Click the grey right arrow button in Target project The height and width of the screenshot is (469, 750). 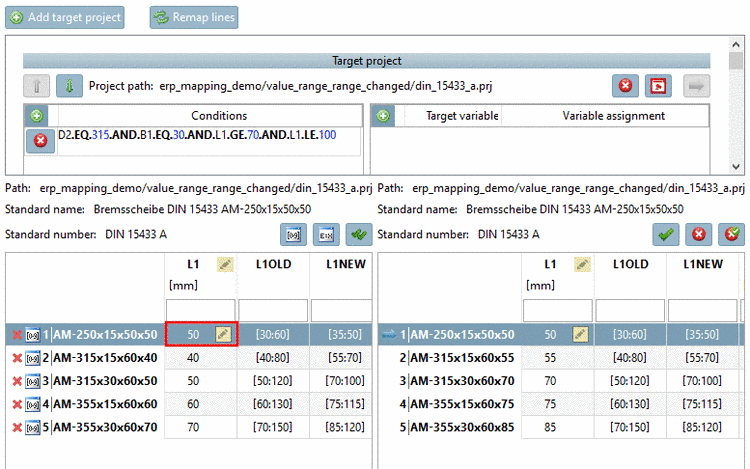click(x=696, y=86)
